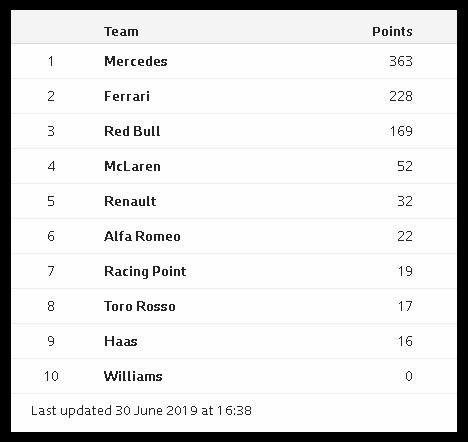This screenshot has width=468, height=442.
Task: Click the position number 10
Action: (51, 376)
